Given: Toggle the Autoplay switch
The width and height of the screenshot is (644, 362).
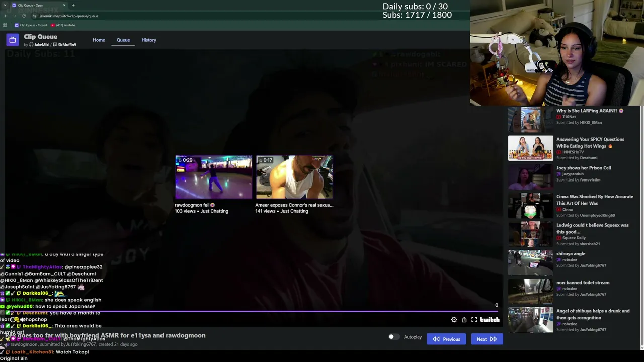Looking at the screenshot, I should coord(393,337).
